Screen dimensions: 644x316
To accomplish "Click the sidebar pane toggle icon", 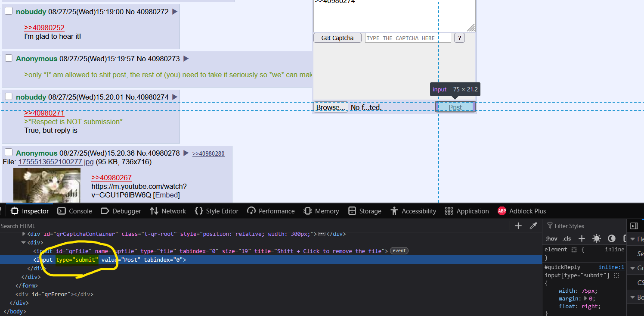I will [634, 226].
